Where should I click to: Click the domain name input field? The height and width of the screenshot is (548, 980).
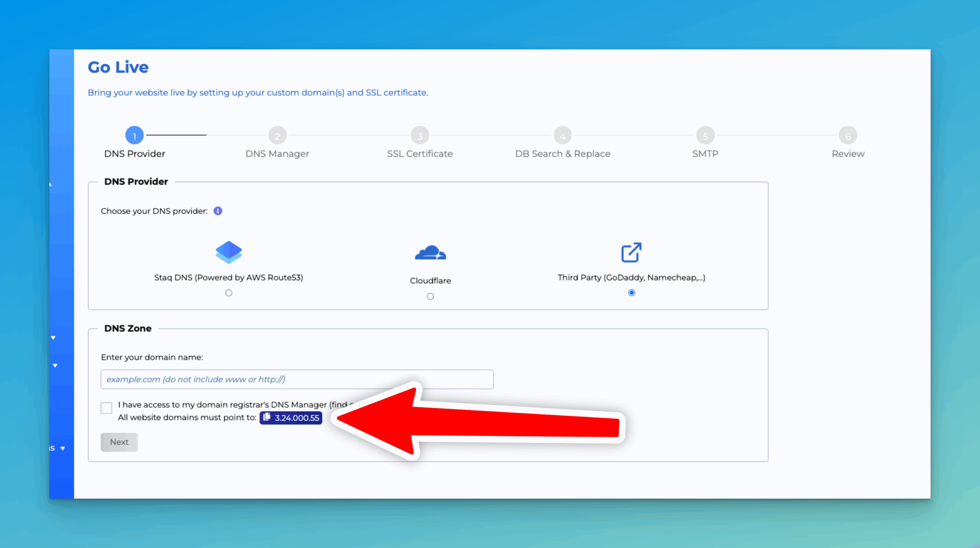(297, 379)
